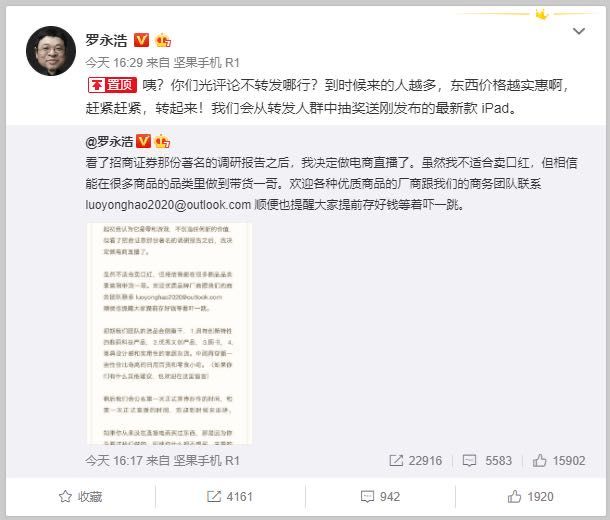Like the original post with 15902 likes
Image resolution: width=610 pixels, height=520 pixels.
[x=559, y=460]
